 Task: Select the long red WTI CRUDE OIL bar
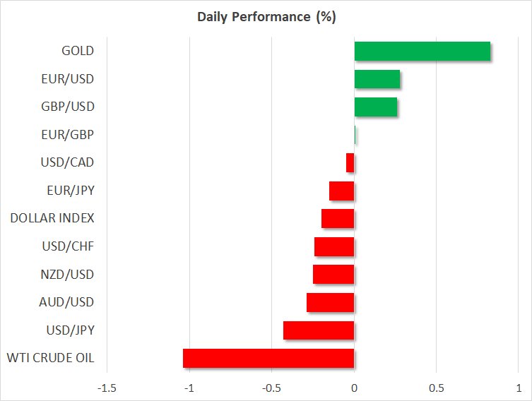click(268, 359)
